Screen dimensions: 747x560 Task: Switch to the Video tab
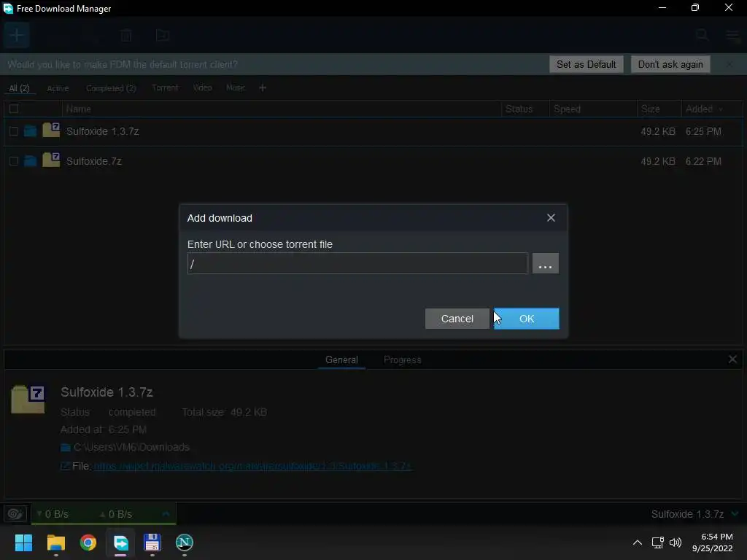point(203,87)
